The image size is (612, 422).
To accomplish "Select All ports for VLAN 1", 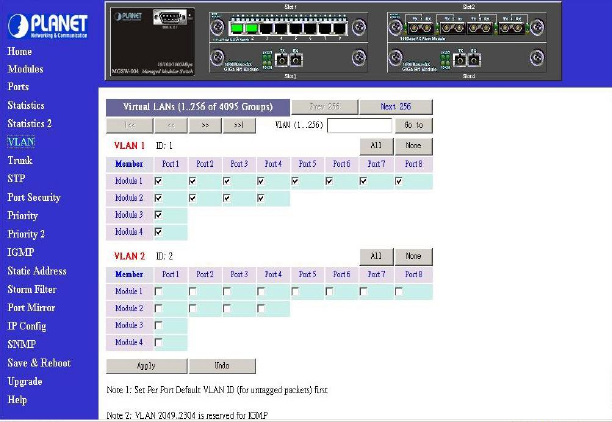I will click(x=376, y=146).
